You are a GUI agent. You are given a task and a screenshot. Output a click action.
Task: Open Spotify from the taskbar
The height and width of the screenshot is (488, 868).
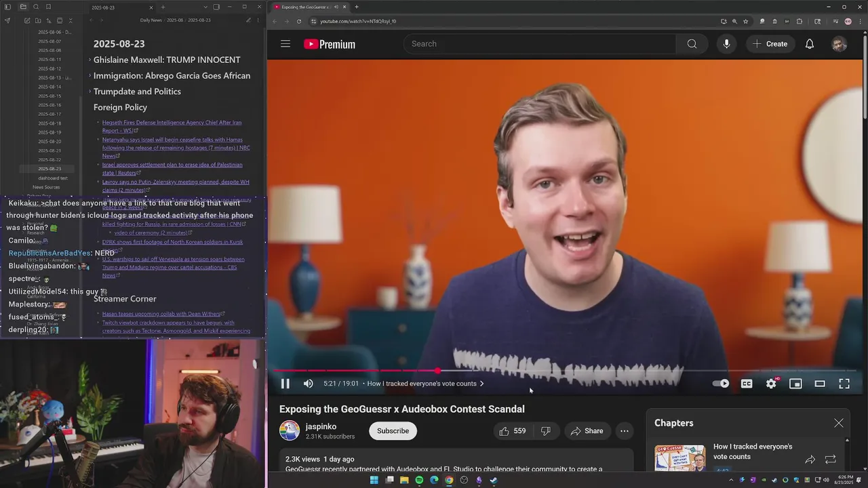[x=419, y=480]
